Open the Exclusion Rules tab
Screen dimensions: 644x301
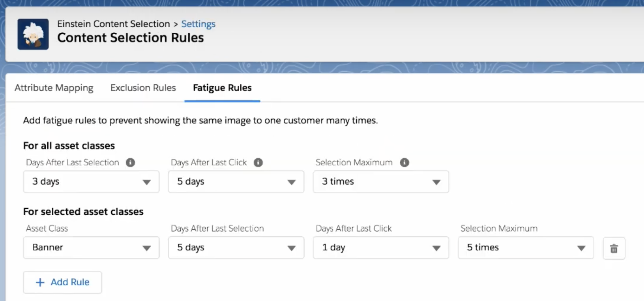[x=143, y=88]
